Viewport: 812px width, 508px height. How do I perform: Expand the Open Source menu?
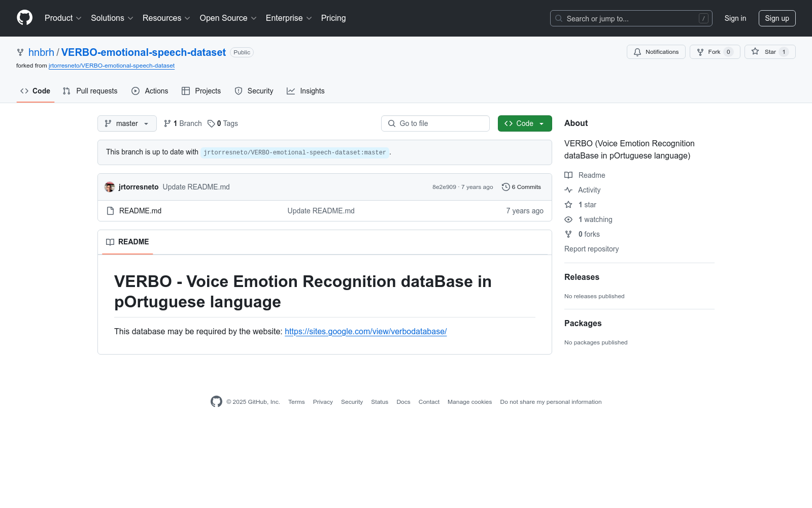tap(228, 18)
